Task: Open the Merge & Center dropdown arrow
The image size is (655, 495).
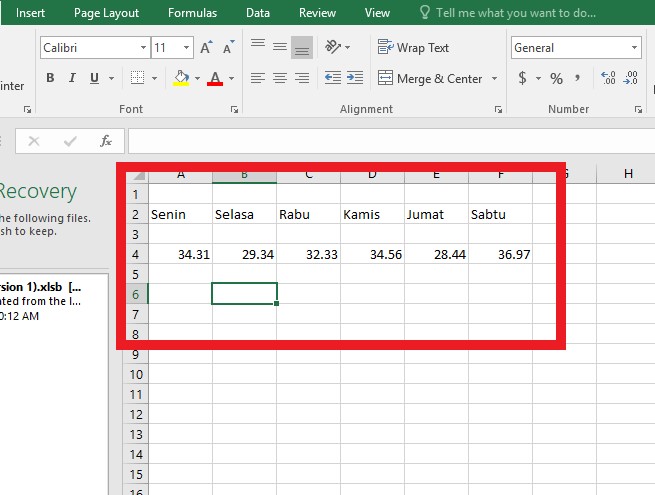Action: pyautogui.click(x=495, y=79)
